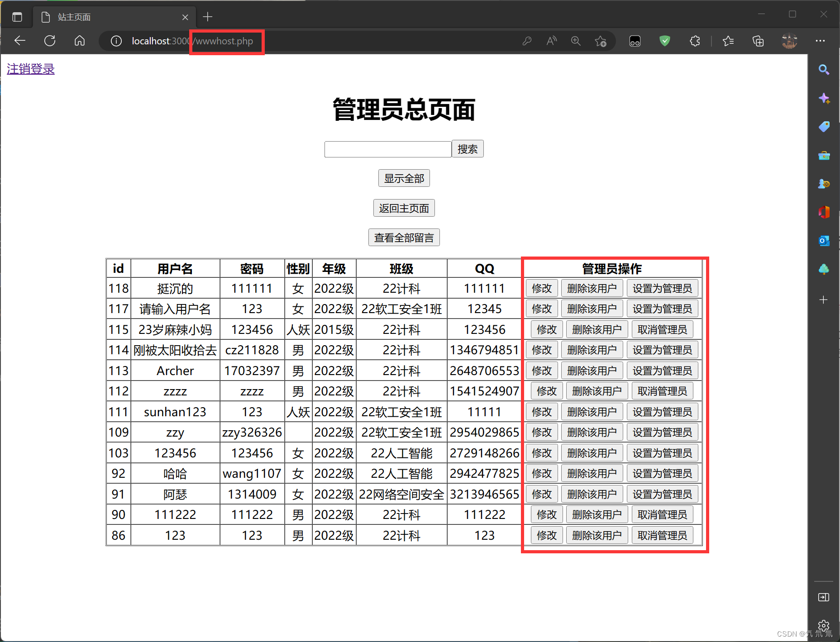
Task: Open the games sidebar icon
Action: 824,184
